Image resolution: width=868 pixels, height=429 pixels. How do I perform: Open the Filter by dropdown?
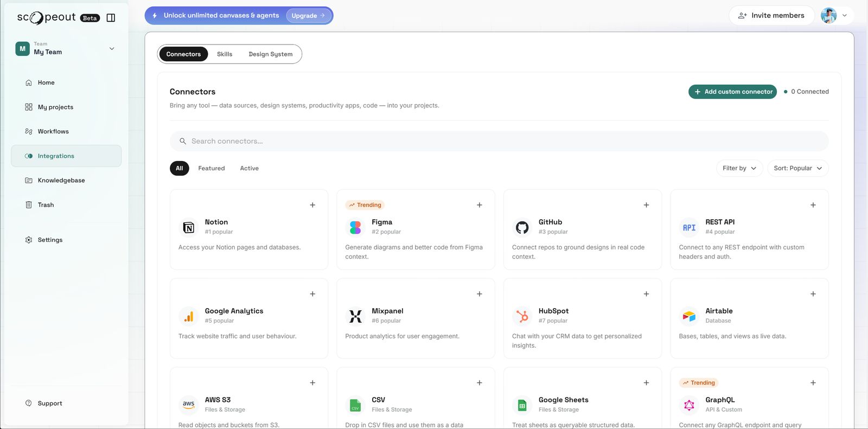click(x=739, y=168)
